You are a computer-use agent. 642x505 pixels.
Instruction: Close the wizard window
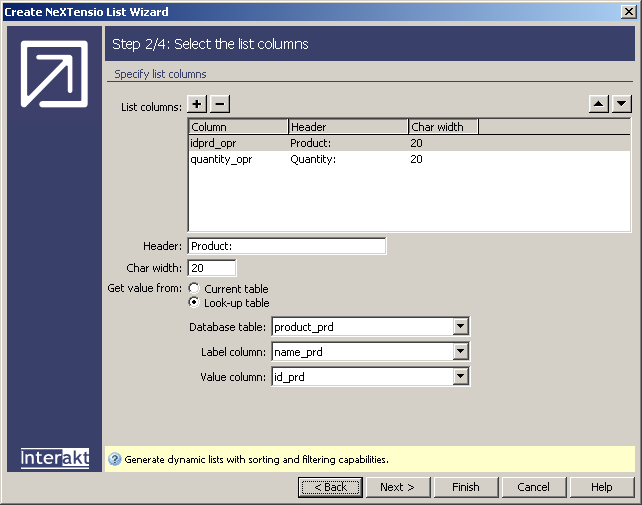pos(628,12)
